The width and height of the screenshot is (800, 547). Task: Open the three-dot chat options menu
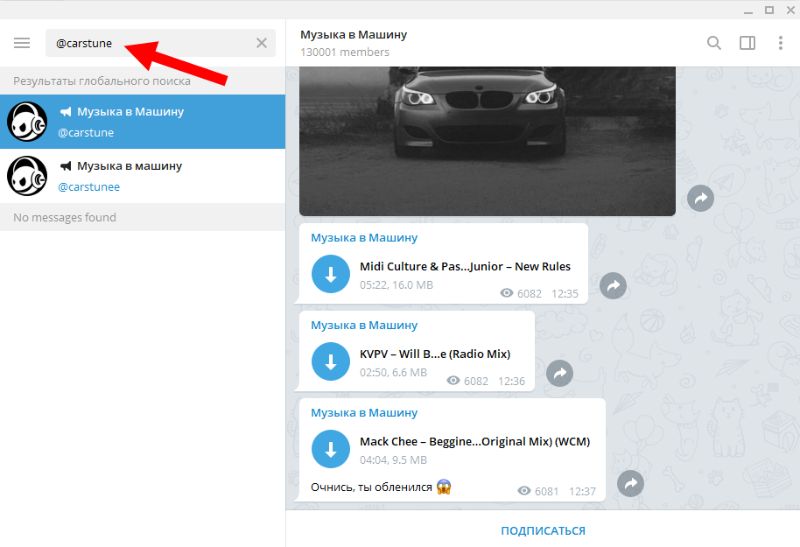click(x=780, y=43)
